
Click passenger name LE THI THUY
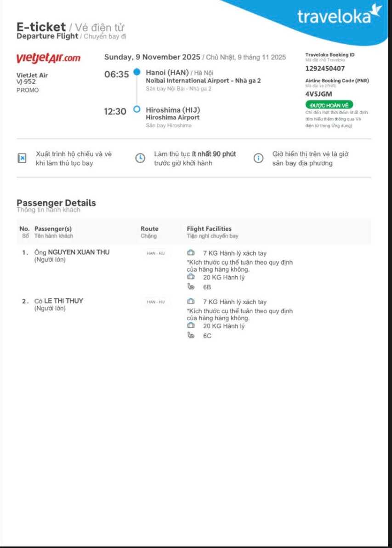(63, 301)
